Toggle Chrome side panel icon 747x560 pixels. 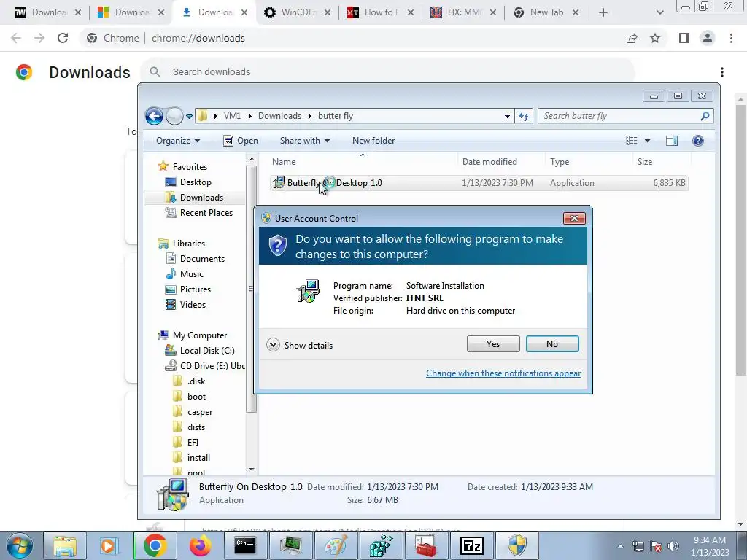(684, 38)
